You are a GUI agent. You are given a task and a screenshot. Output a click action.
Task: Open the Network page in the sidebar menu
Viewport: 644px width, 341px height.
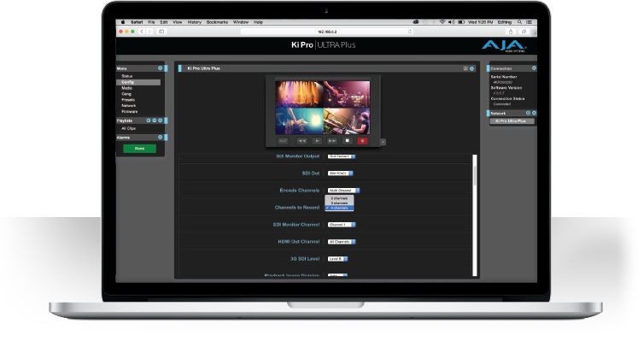pos(129,106)
